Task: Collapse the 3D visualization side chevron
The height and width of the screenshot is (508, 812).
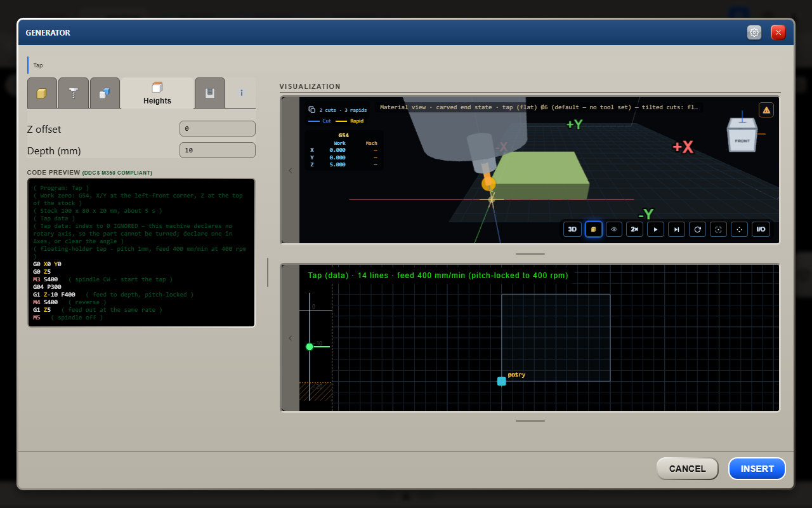Action: pyautogui.click(x=291, y=170)
